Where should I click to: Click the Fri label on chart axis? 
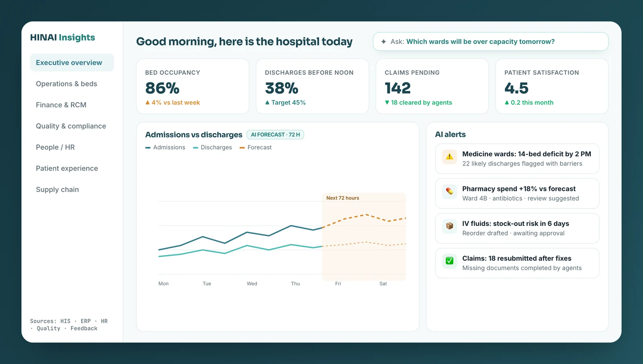pos(338,284)
